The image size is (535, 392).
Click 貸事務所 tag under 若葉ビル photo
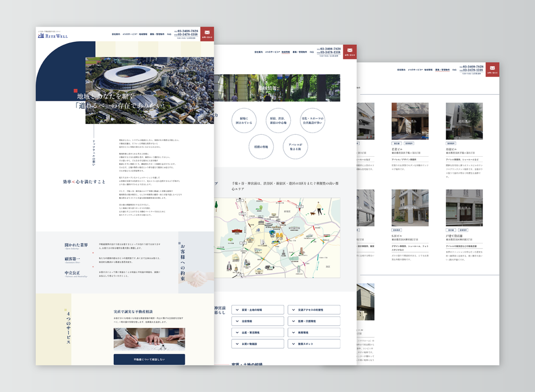tap(409, 144)
